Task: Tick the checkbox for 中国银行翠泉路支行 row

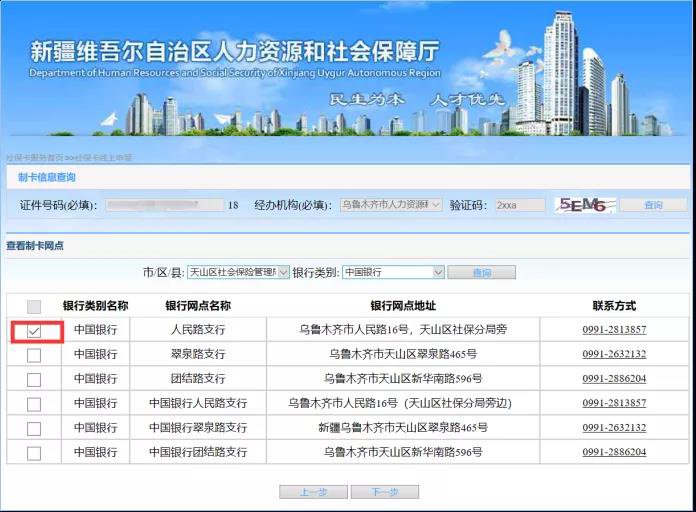Action: coord(34,429)
